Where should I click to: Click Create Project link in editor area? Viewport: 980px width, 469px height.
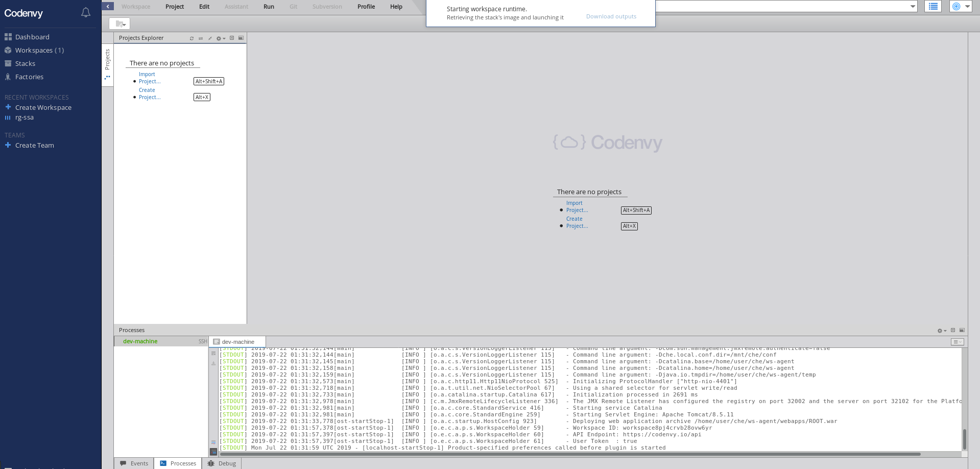577,222
